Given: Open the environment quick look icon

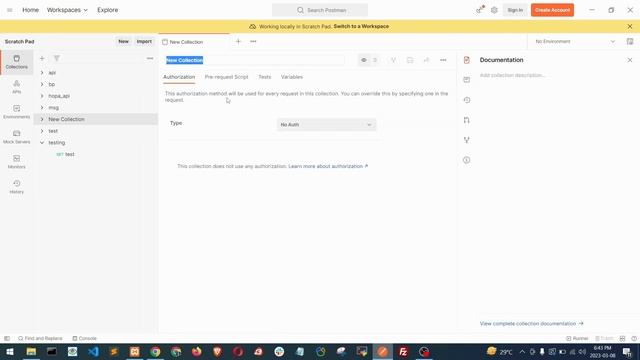Looking at the screenshot, I should click(630, 41).
